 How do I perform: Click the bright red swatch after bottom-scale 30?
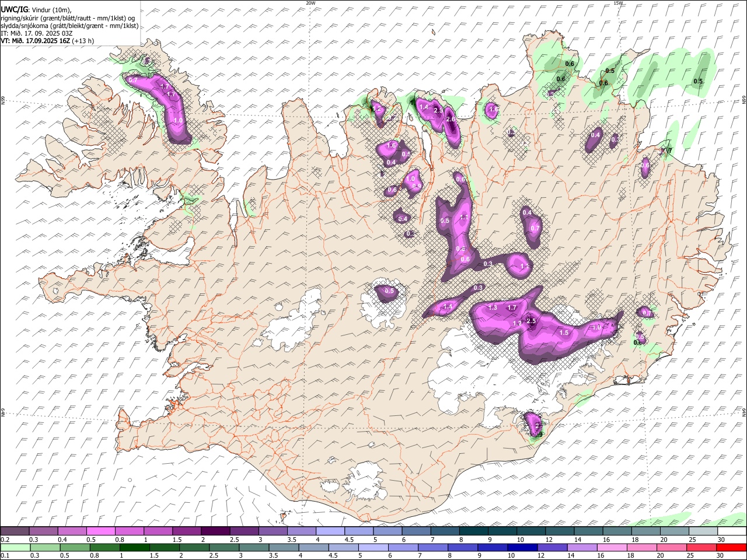point(731,548)
